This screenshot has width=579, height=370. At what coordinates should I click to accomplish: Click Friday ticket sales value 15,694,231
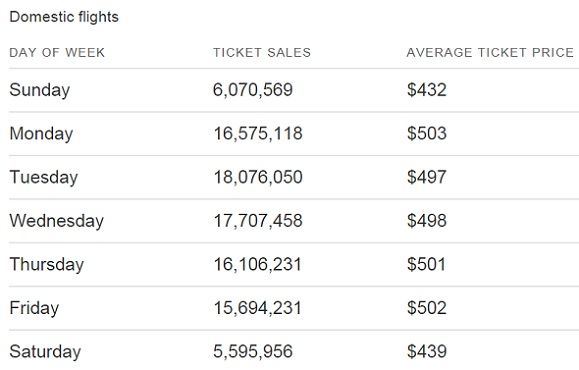tap(257, 308)
